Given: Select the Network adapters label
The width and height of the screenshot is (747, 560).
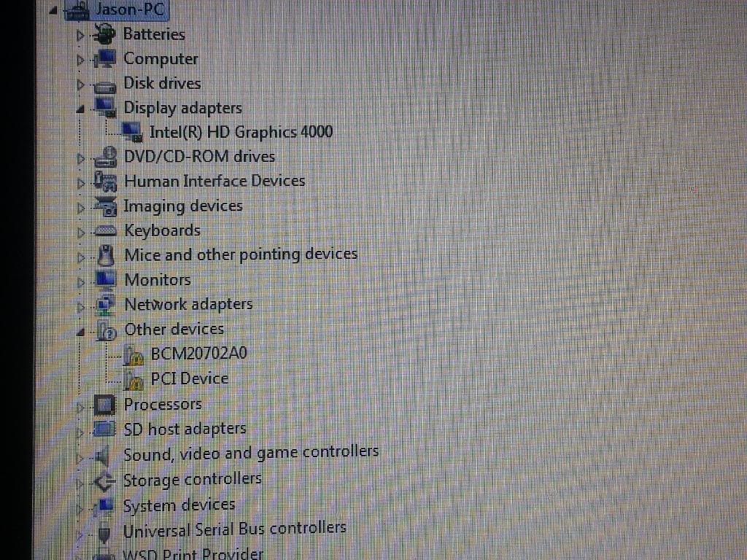Looking at the screenshot, I should [189, 305].
